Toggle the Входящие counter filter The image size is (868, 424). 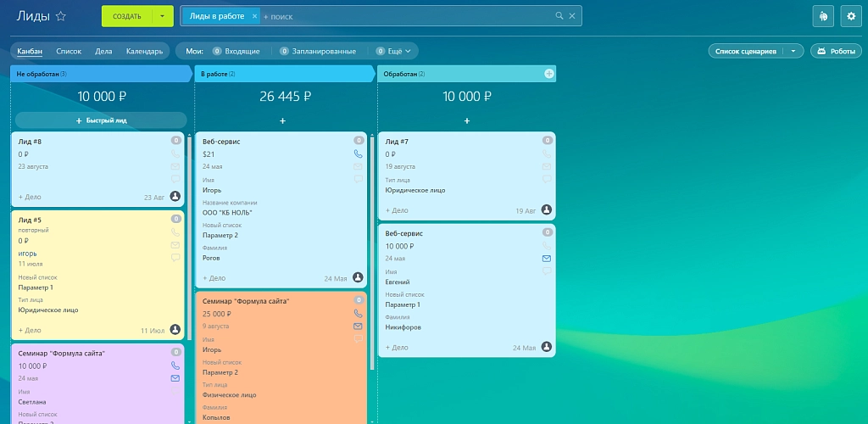click(236, 51)
